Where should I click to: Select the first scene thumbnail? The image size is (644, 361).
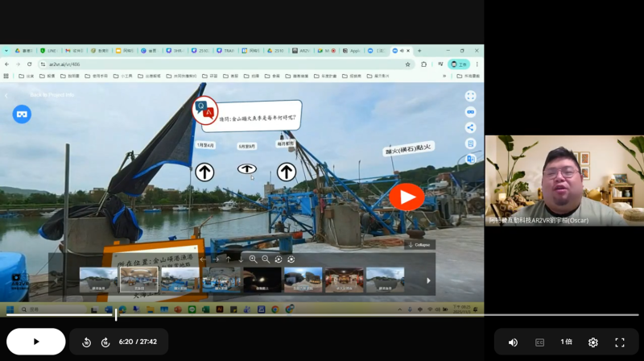(98, 280)
